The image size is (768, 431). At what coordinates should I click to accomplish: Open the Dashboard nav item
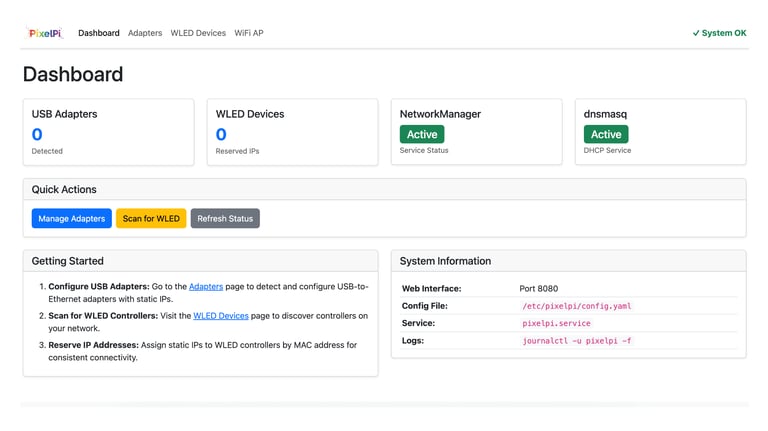pyautogui.click(x=99, y=33)
